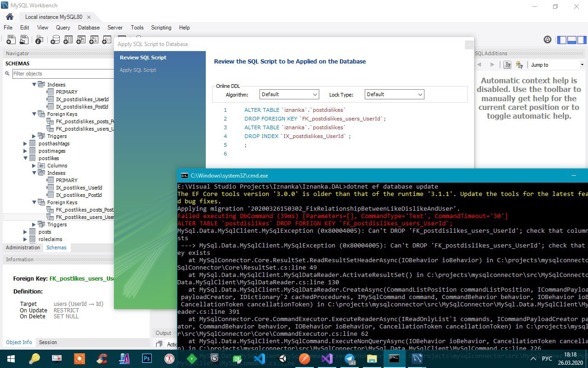Toggle the left sidebar panel visibility
The height and width of the screenshot is (368, 588).
(562, 40)
